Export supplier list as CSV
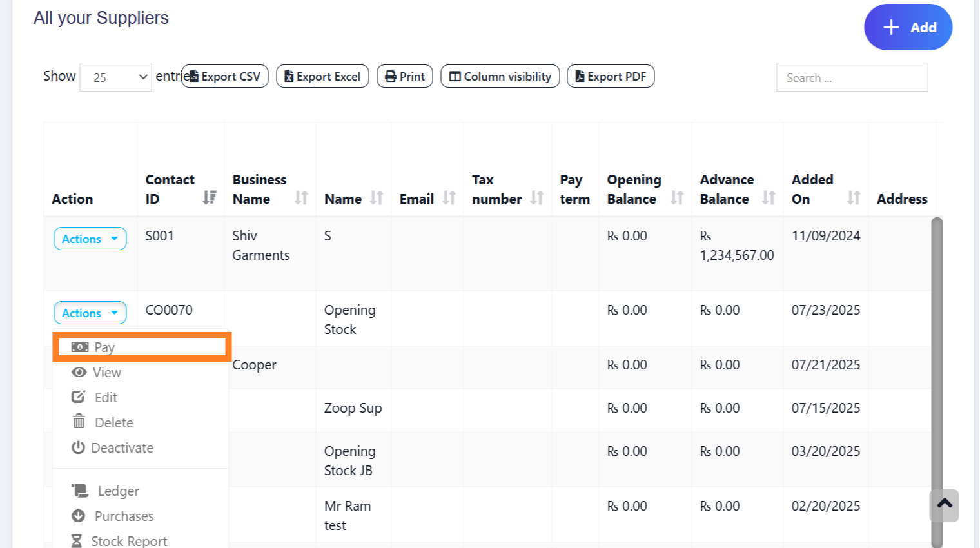Viewport: 980px width, 548px height. point(225,76)
